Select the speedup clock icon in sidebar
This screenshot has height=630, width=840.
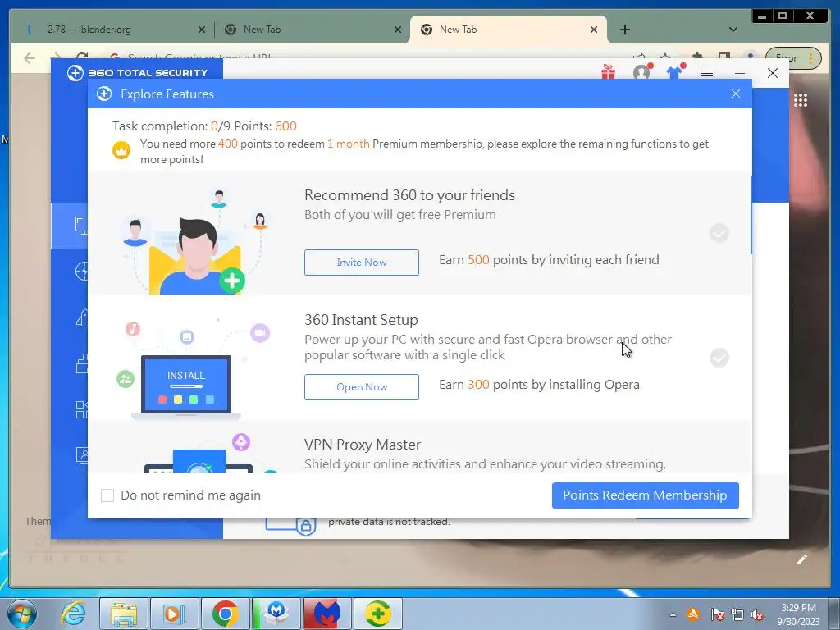click(x=81, y=271)
